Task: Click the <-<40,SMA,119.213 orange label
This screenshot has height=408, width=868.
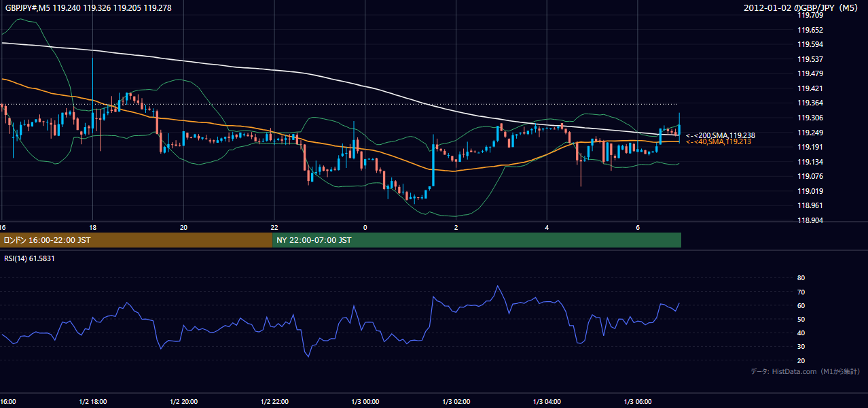Action: click(718, 141)
